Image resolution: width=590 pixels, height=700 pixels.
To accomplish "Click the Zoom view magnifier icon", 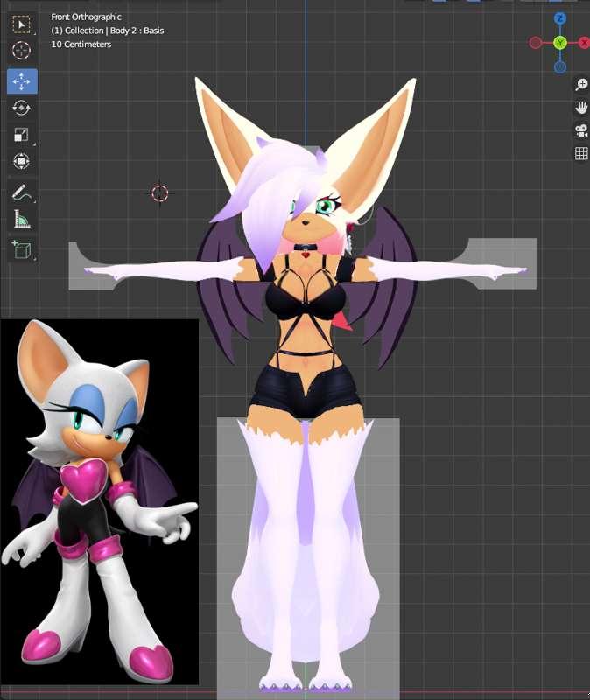I will point(581,84).
